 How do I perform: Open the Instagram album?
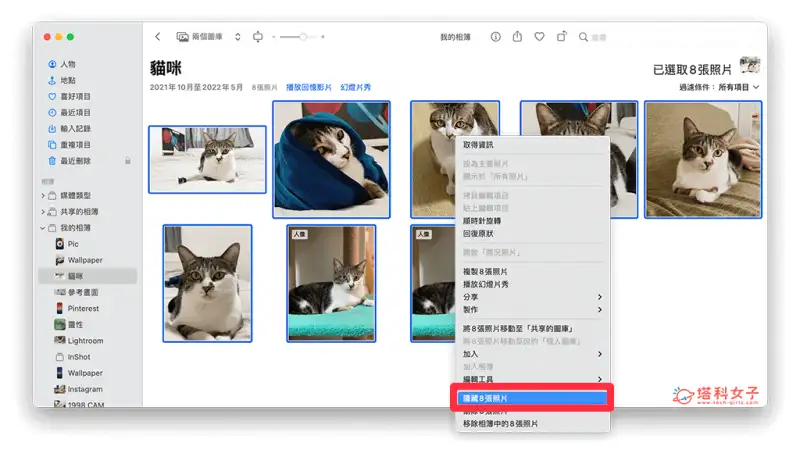[x=85, y=389]
